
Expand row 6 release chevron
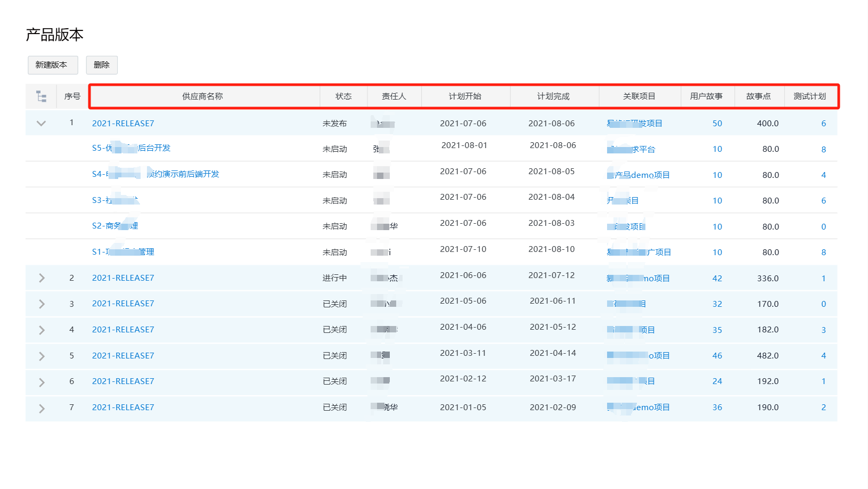42,382
